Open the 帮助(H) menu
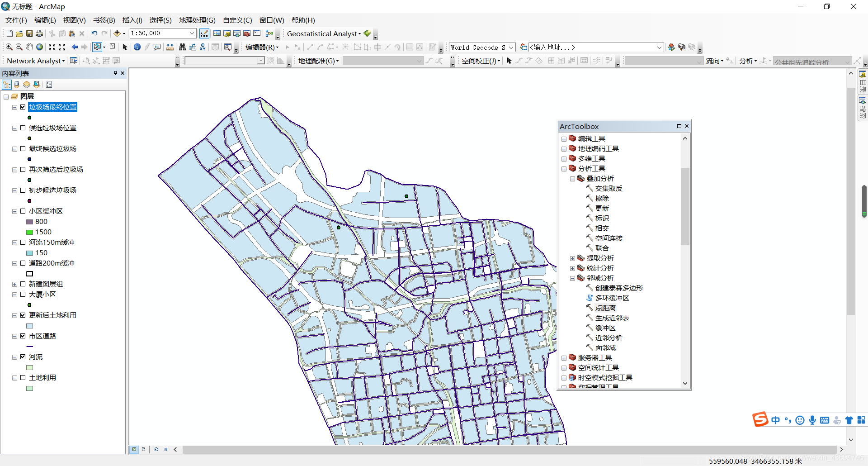This screenshot has width=868, height=466. pyautogui.click(x=303, y=20)
